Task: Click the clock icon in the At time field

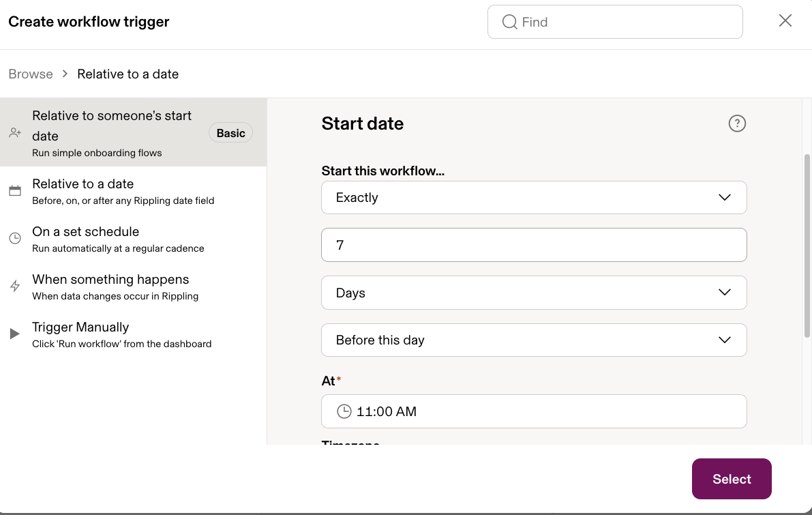Action: [344, 411]
